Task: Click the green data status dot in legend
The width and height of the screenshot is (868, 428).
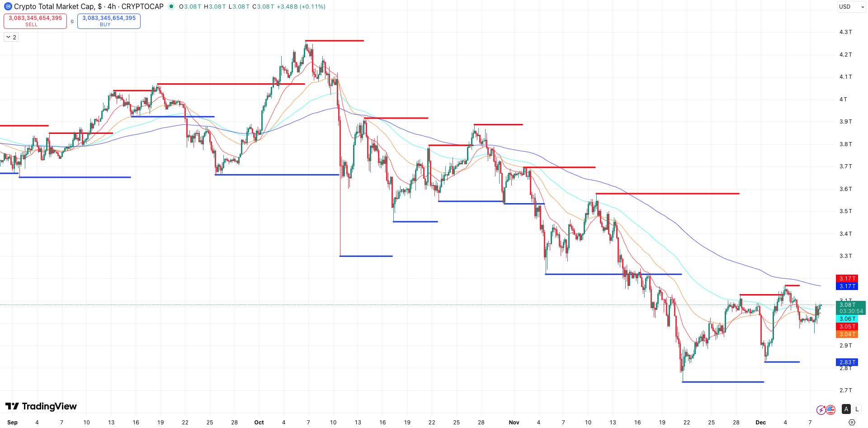Action: (171, 6)
